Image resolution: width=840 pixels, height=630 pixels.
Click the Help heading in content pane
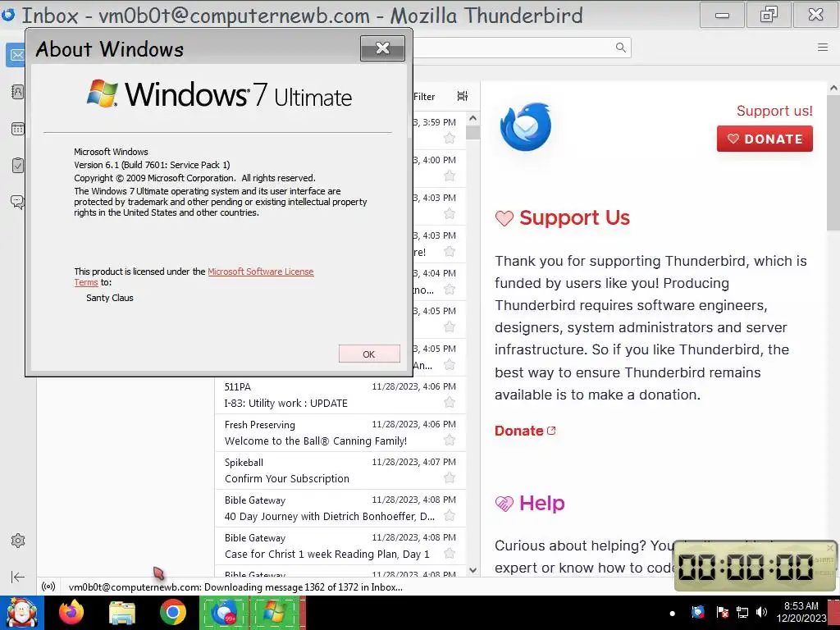point(541,503)
